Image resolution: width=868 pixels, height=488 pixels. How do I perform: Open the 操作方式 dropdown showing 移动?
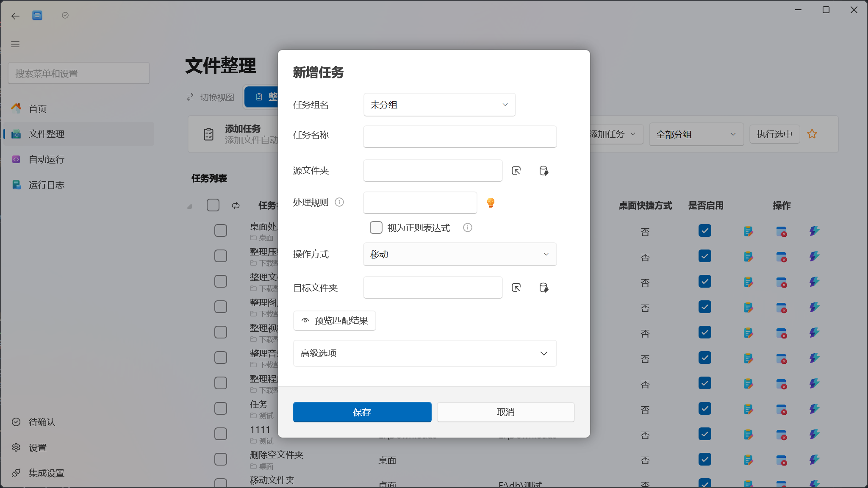coord(460,254)
